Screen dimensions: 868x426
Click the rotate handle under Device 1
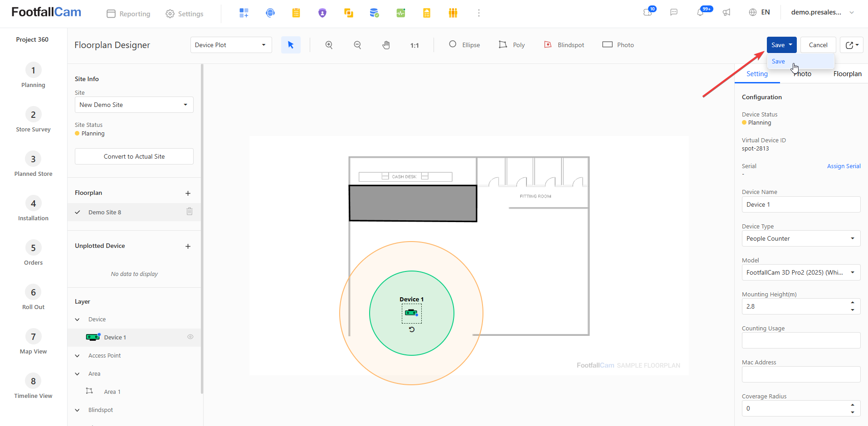coord(412,329)
